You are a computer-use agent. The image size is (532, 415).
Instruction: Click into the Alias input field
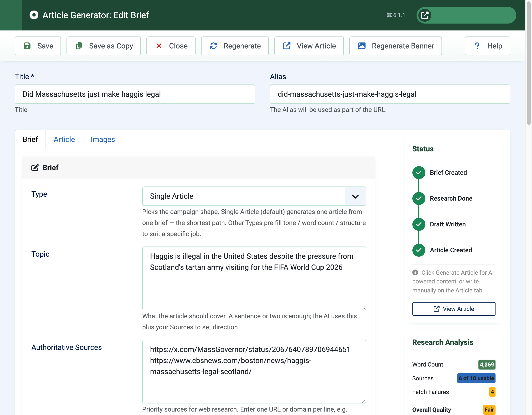point(390,94)
